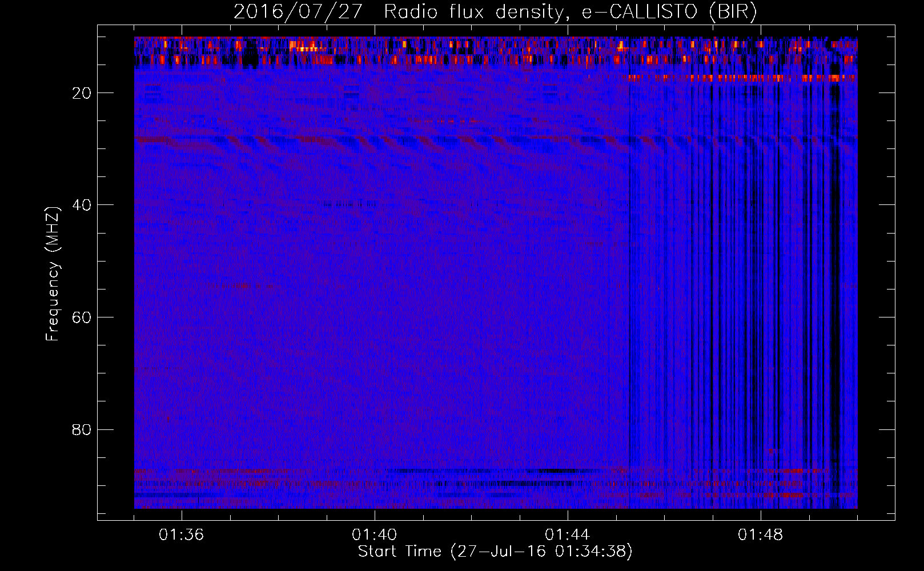This screenshot has height=571, width=924.
Task: Click the 01:36 time tick label
Action: pos(182,535)
